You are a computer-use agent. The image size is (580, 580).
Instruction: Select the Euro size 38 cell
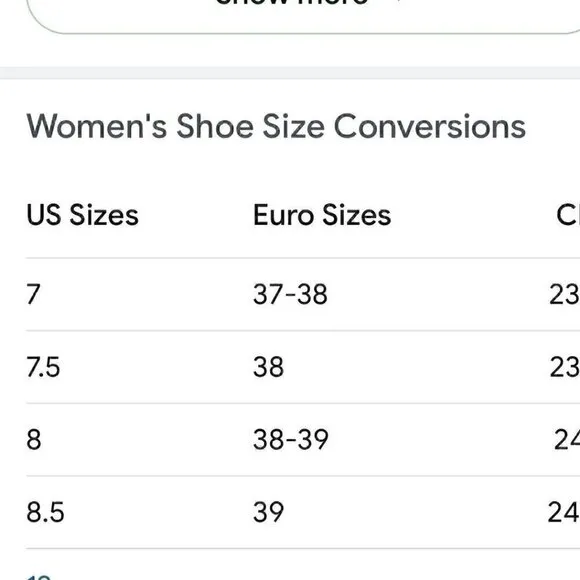269,367
